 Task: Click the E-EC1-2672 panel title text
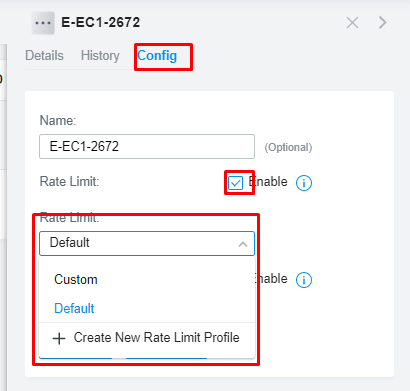(x=101, y=23)
